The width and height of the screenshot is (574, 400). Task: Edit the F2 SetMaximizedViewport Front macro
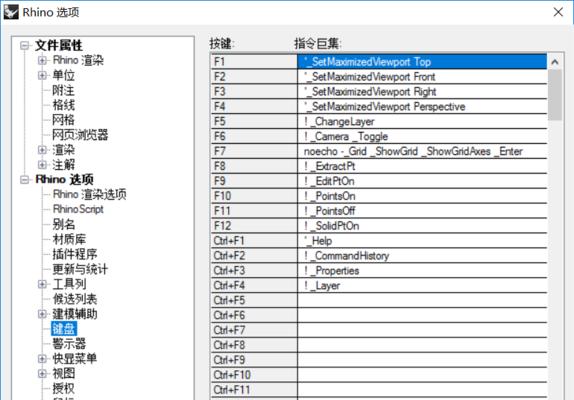pyautogui.click(x=422, y=77)
